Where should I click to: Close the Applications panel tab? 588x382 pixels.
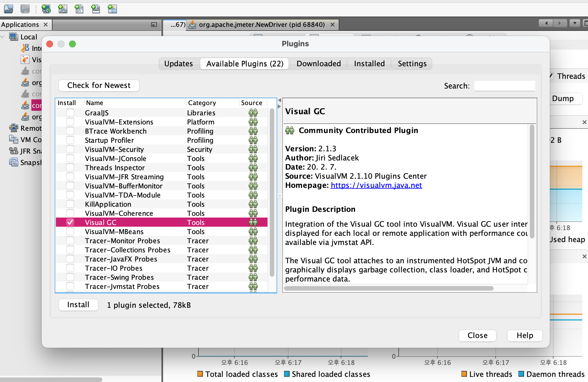click(46, 25)
